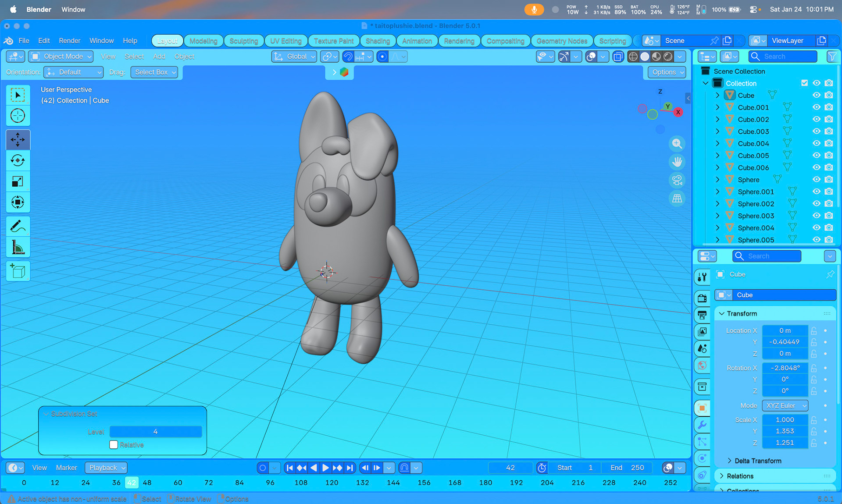Open the Modifiers wrench properties tab
Screen dimensions: 842x504
(702, 425)
